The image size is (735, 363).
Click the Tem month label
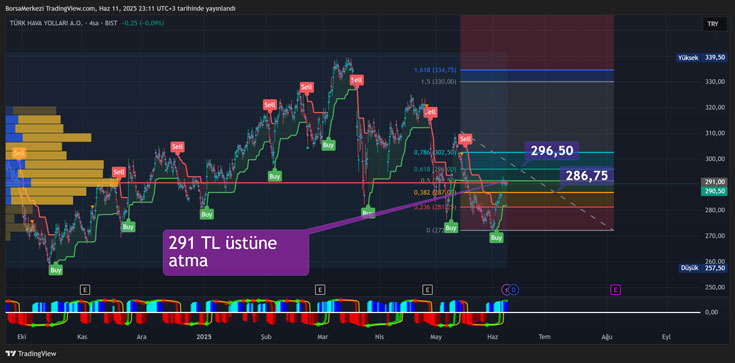pos(544,337)
